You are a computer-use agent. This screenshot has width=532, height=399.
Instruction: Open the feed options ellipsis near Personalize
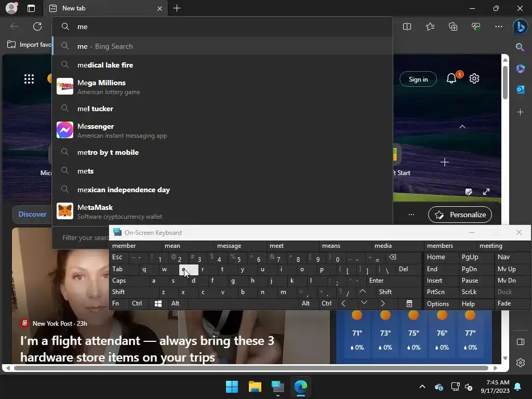(411, 215)
